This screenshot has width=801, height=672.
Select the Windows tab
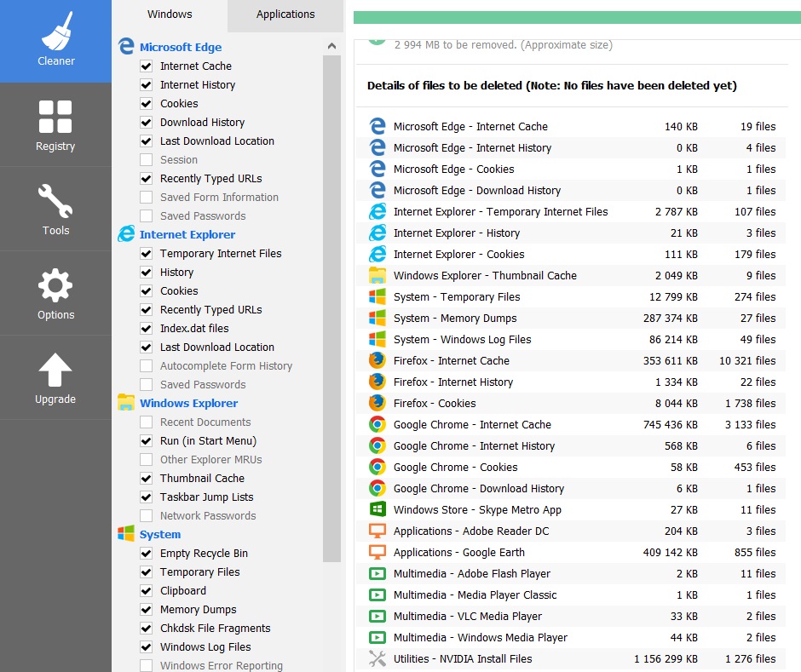tap(170, 14)
